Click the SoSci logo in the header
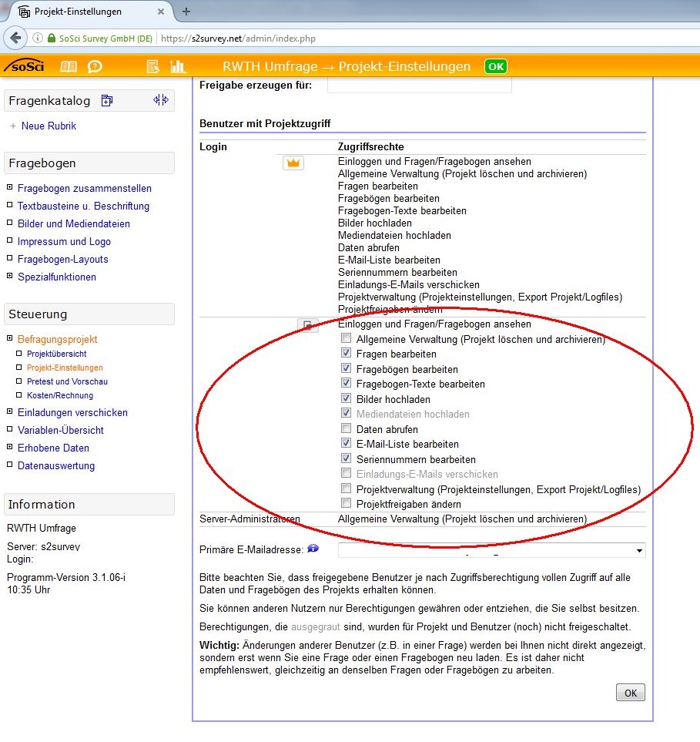The image size is (700, 742). click(x=24, y=66)
